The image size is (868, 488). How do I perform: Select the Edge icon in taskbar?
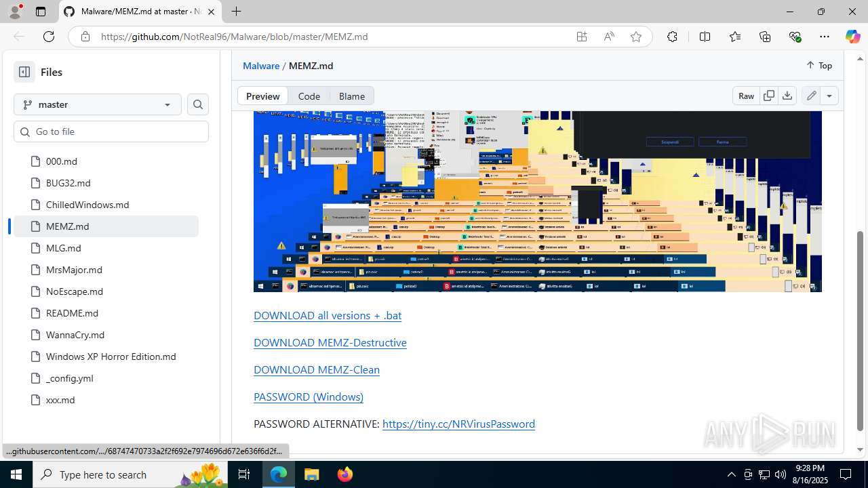(279, 474)
